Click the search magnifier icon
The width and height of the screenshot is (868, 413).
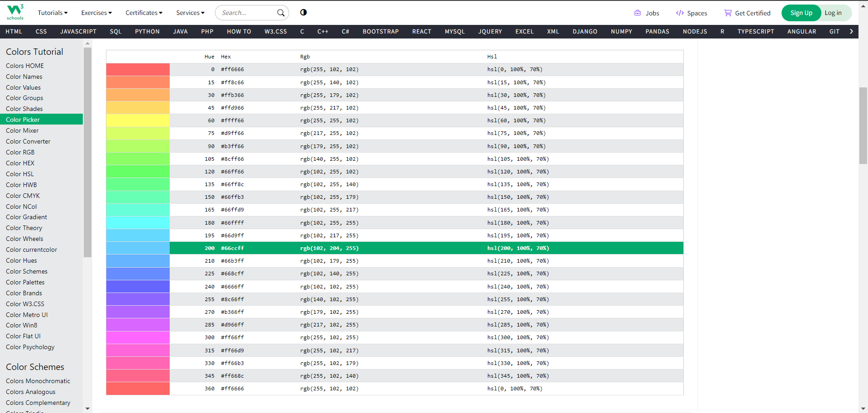coord(281,13)
